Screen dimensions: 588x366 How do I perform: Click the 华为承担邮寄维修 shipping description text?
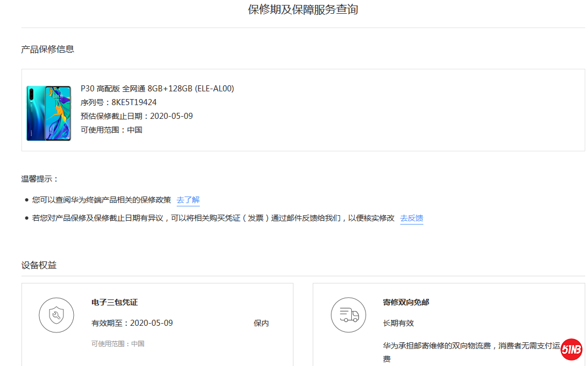(471, 346)
